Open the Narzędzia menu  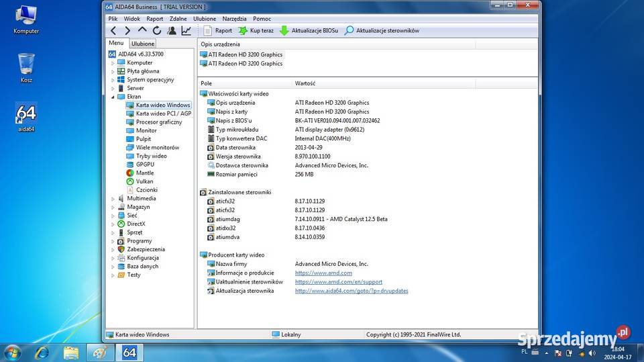point(234,19)
